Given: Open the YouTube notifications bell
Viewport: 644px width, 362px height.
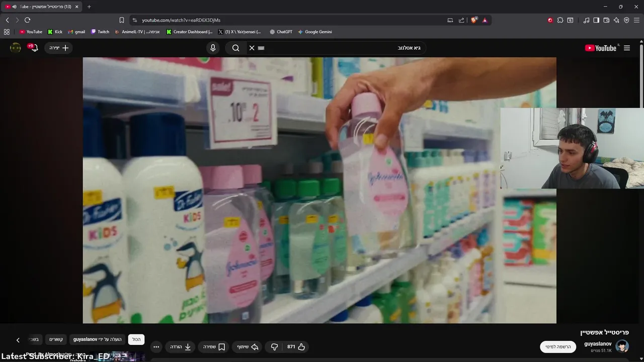Looking at the screenshot, I should [34, 48].
